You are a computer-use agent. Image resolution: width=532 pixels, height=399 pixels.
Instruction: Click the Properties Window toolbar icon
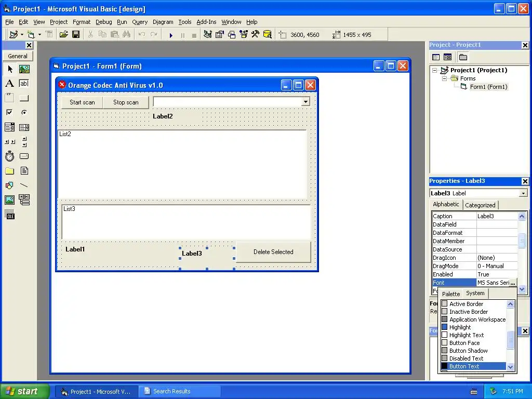tap(220, 34)
